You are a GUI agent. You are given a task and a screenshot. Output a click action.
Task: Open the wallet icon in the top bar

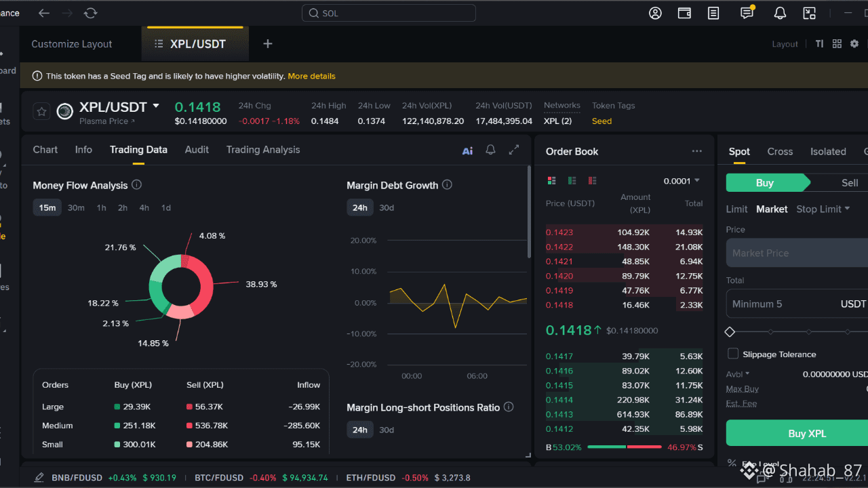coord(684,13)
